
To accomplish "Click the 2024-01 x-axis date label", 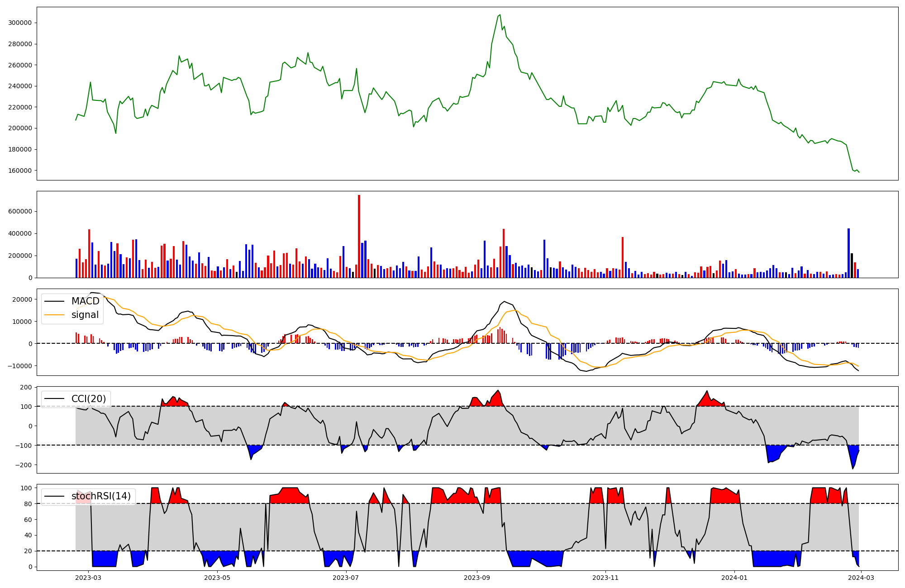I will [734, 578].
